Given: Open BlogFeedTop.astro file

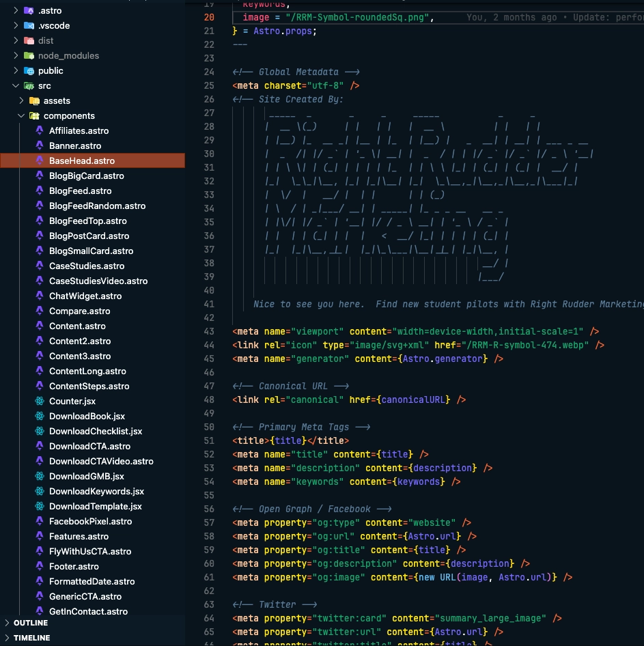Looking at the screenshot, I should (x=88, y=221).
